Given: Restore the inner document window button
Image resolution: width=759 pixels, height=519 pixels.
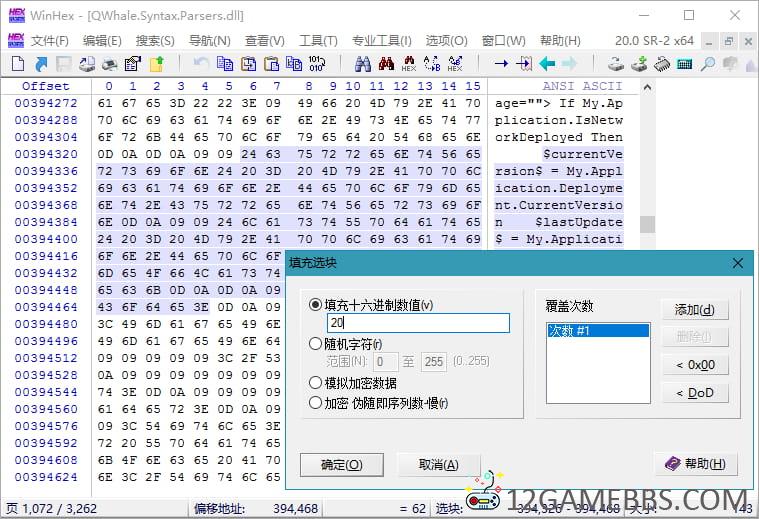Looking at the screenshot, I should (729, 42).
